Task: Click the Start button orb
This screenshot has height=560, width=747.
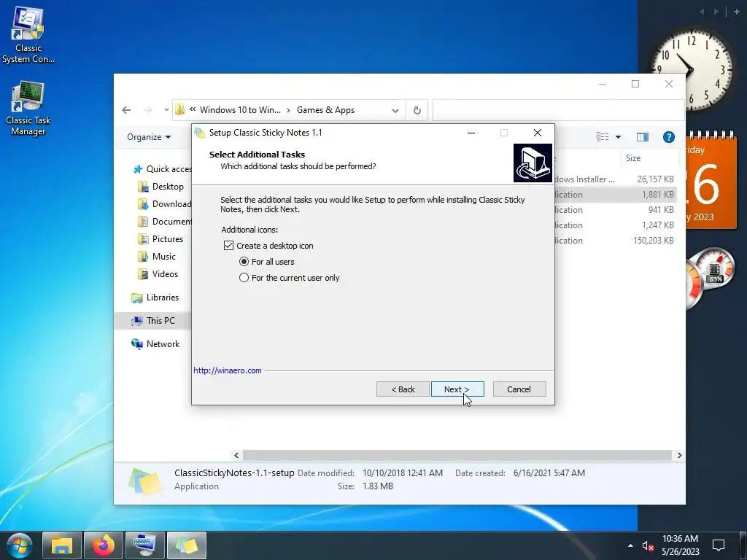Action: [20, 545]
